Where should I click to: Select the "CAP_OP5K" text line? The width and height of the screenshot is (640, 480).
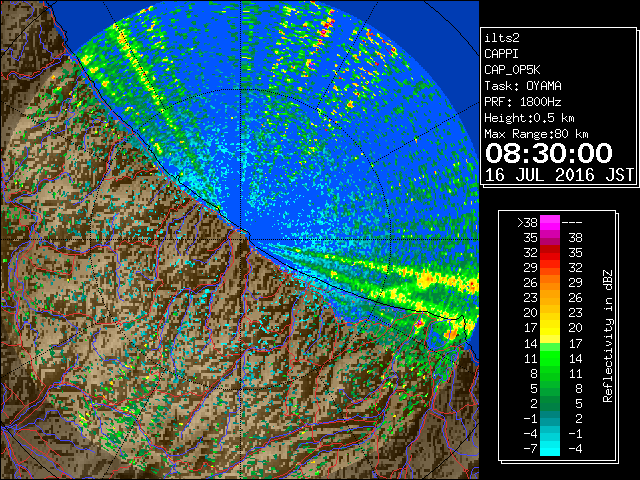(x=512, y=70)
